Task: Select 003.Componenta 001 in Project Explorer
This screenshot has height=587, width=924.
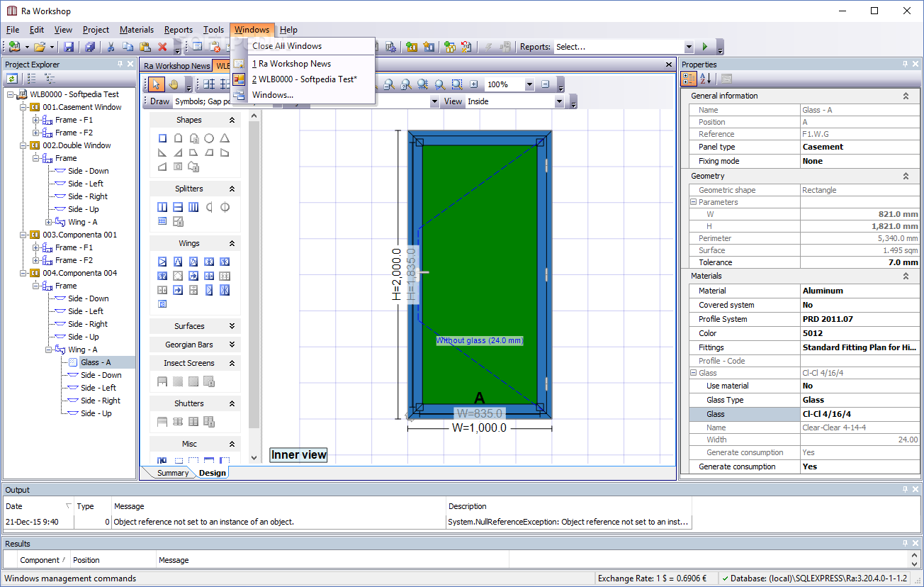Action: click(x=79, y=235)
